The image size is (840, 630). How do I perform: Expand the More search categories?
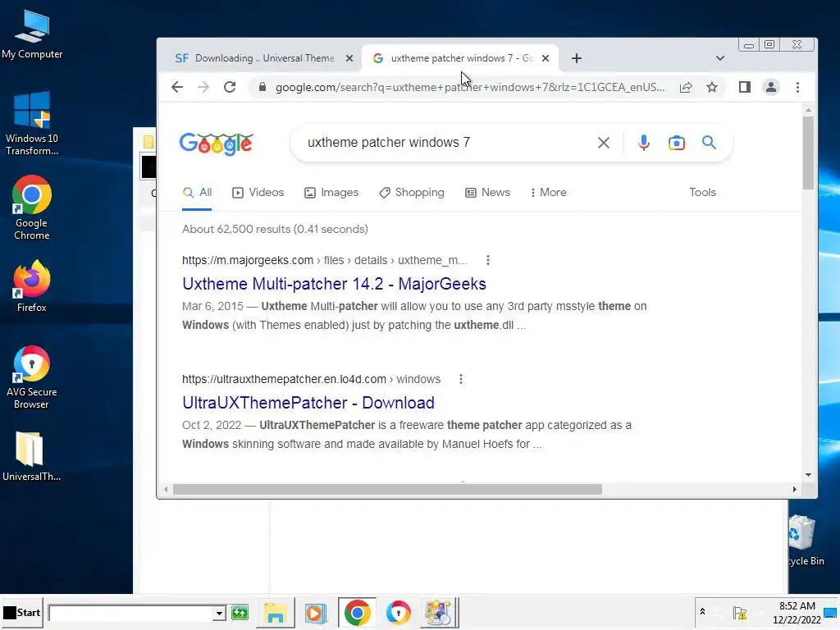(x=549, y=193)
